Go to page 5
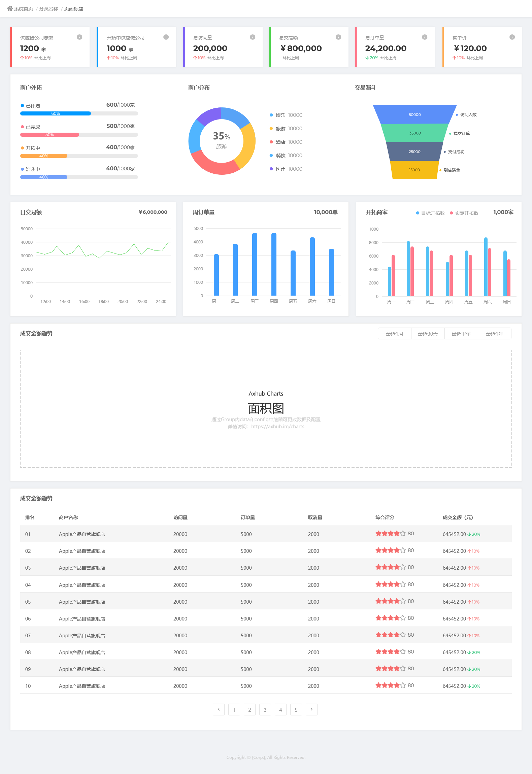The image size is (532, 774). (x=296, y=709)
